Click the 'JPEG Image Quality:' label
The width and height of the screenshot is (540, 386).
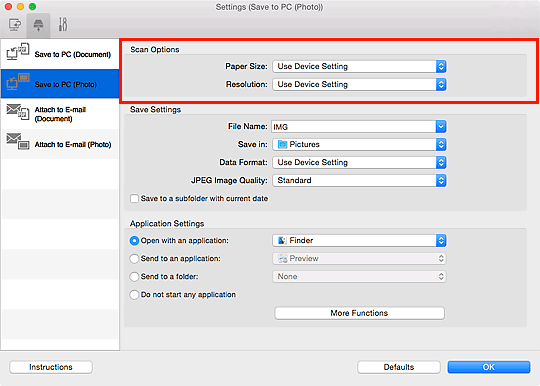coord(229,180)
